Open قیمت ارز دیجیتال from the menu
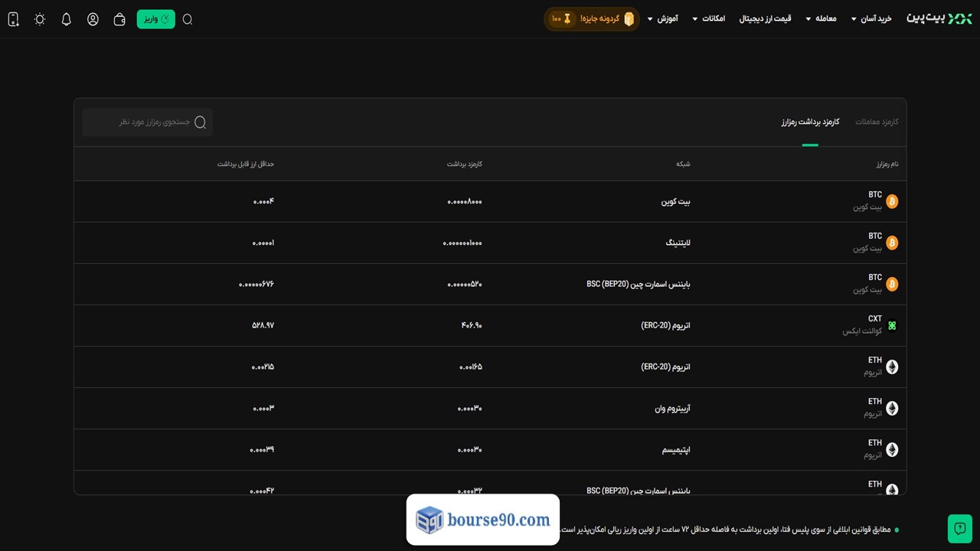 coord(765,18)
